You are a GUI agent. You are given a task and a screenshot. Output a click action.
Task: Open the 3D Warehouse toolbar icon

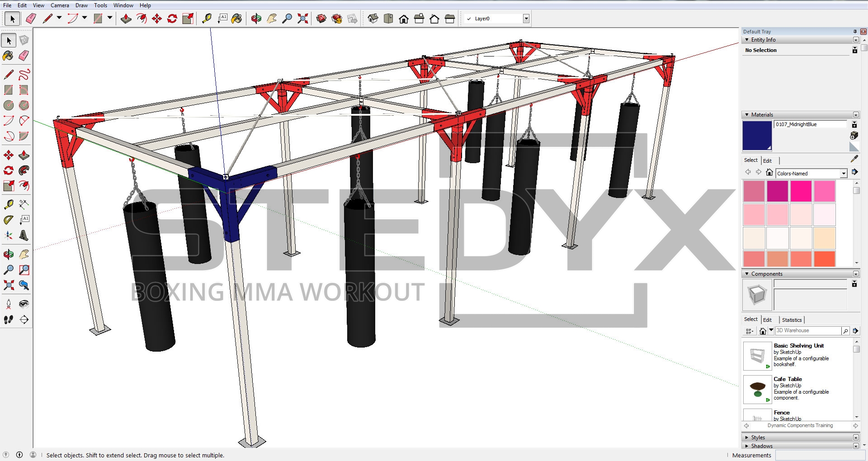coord(321,19)
